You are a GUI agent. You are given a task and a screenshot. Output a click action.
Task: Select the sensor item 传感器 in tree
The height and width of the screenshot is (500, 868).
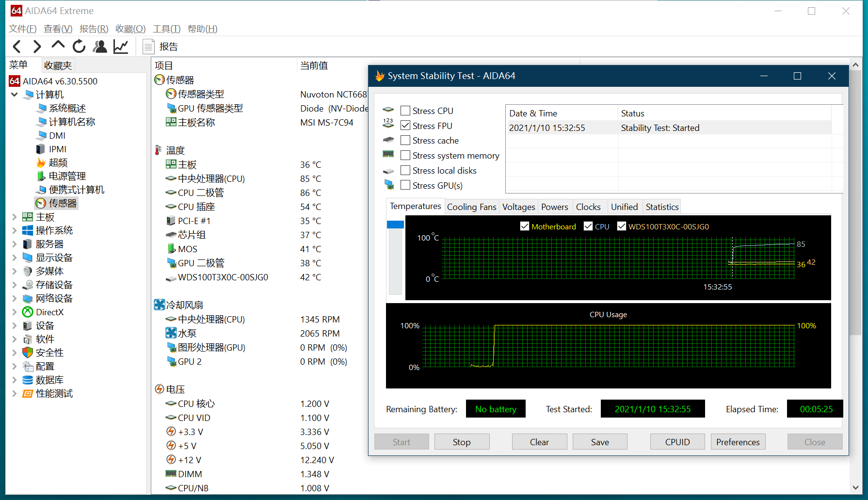pyautogui.click(x=63, y=203)
